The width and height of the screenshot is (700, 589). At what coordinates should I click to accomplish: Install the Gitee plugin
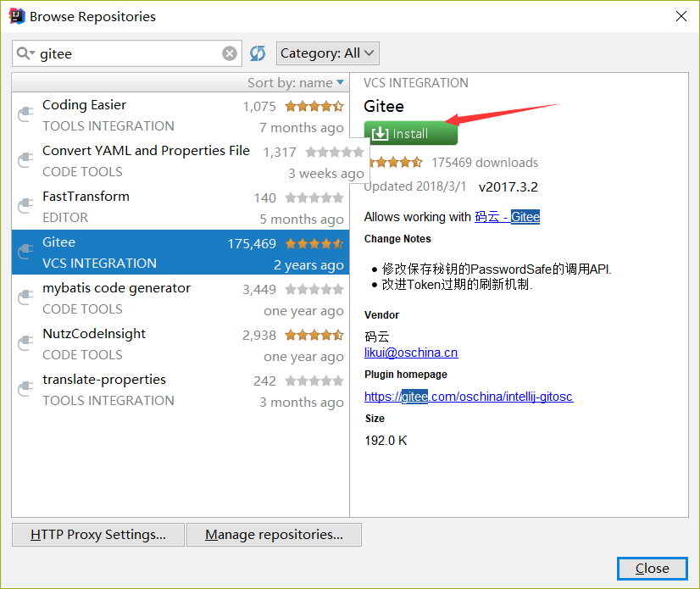(x=411, y=133)
